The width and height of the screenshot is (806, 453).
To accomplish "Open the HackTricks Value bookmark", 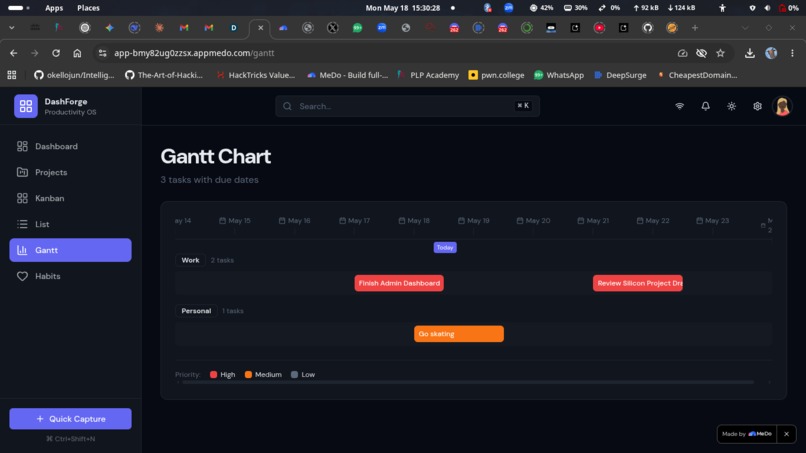I will point(255,75).
